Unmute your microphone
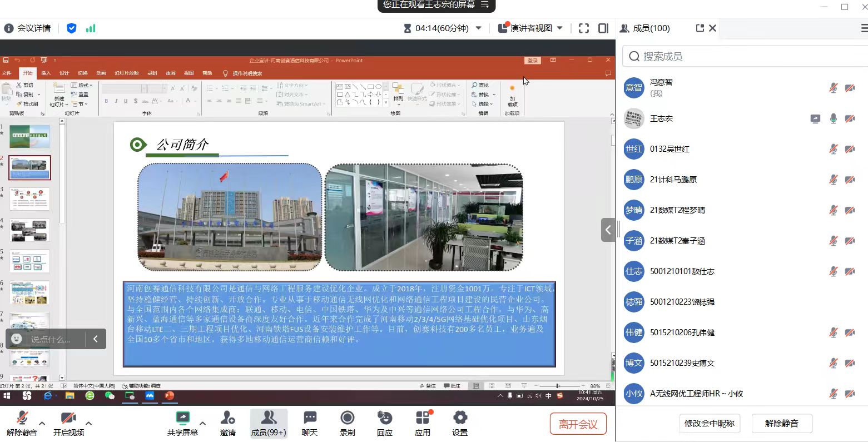Screen dimensions: 868x442 (x=22, y=423)
